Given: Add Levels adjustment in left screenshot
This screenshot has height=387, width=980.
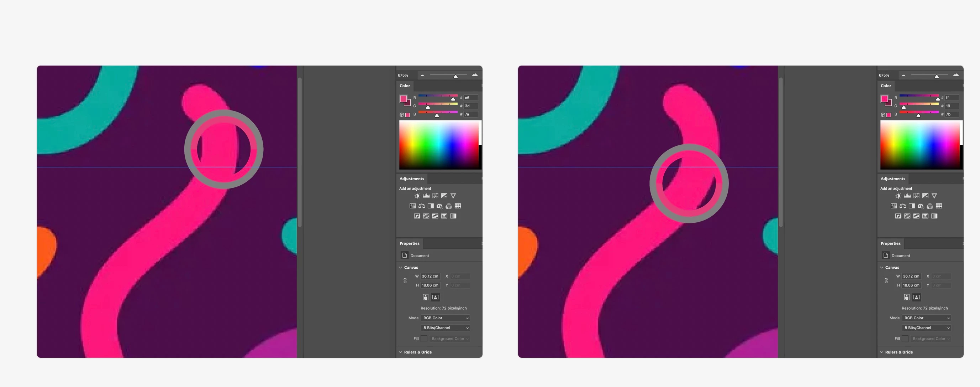Looking at the screenshot, I should (x=426, y=196).
